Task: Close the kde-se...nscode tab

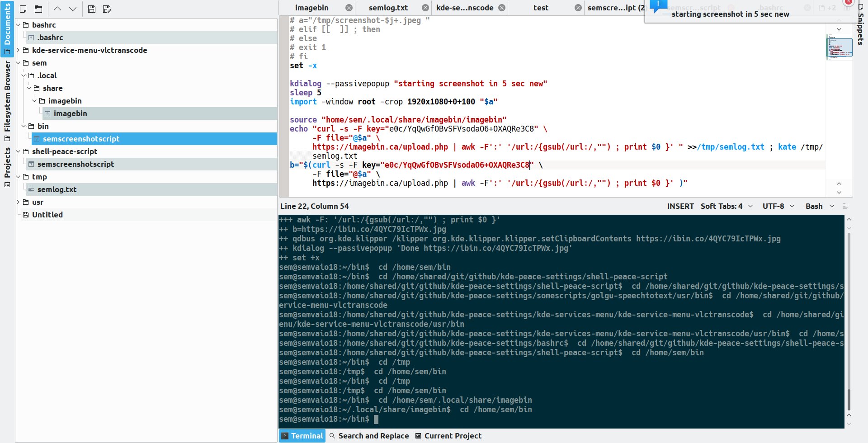Action: coord(502,8)
